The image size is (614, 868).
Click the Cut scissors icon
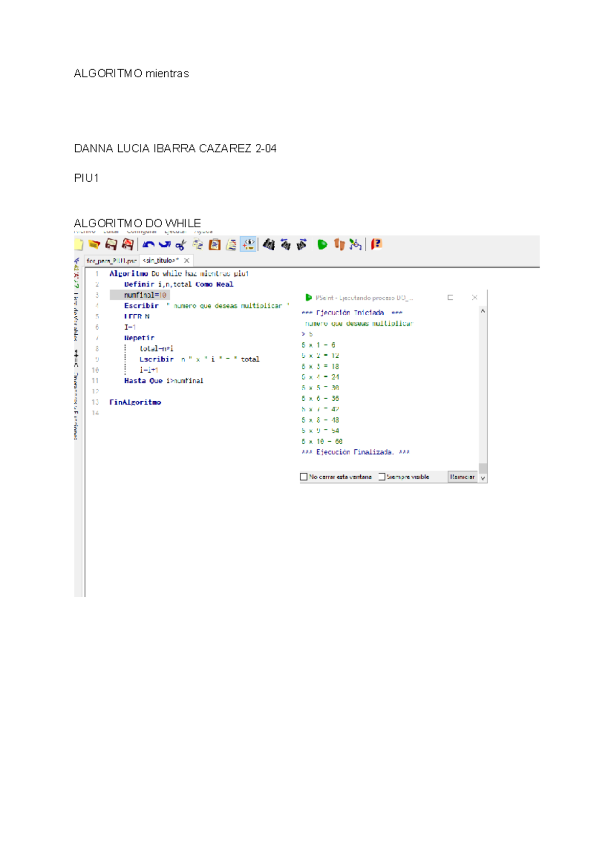(x=181, y=245)
